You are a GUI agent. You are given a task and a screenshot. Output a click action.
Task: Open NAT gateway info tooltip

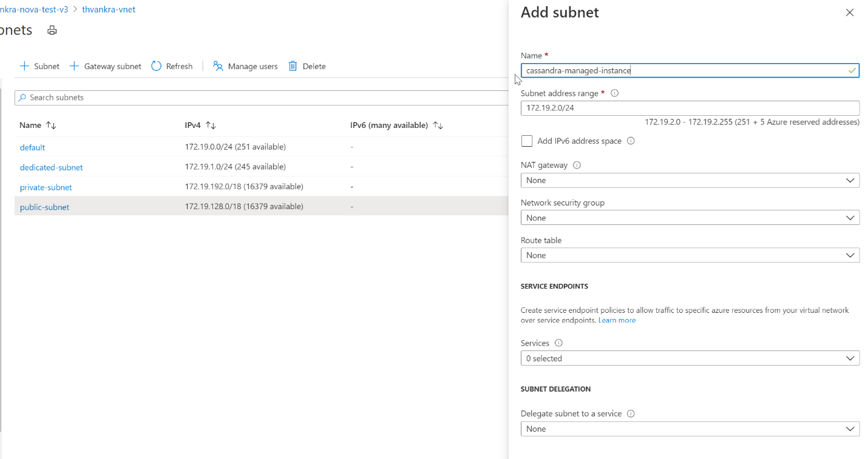[x=576, y=164]
